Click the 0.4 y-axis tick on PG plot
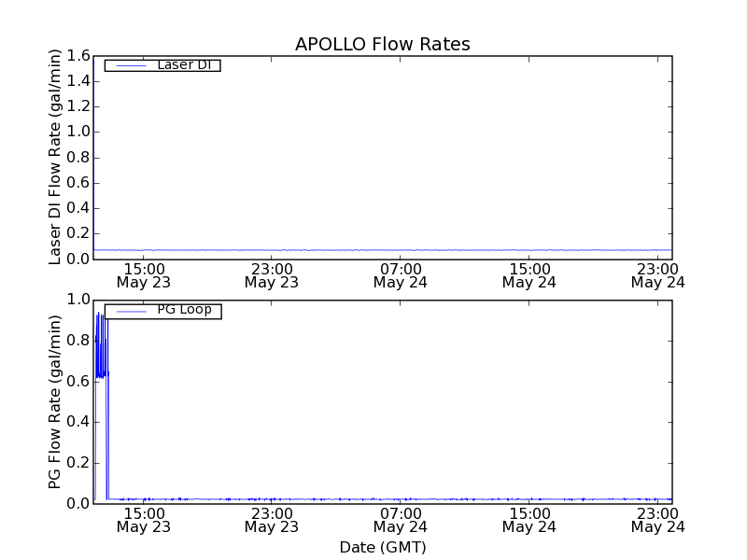Screen dimensions: 747x560 (x=78, y=422)
